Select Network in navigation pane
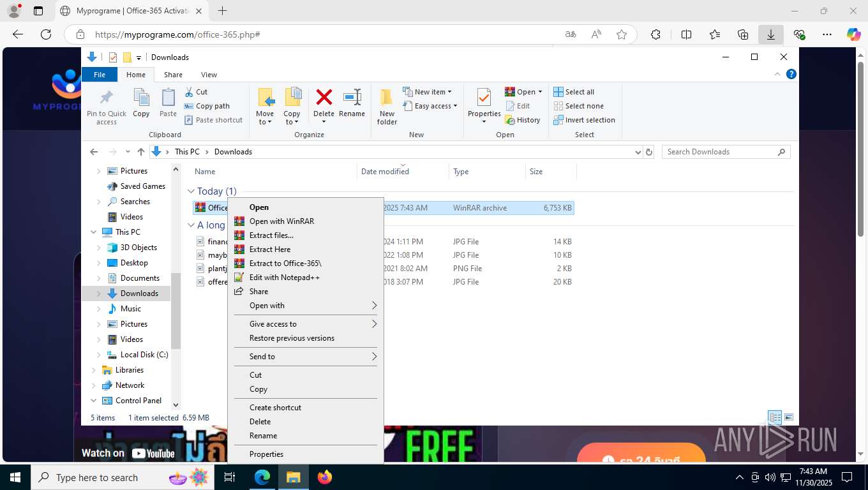 (x=130, y=385)
